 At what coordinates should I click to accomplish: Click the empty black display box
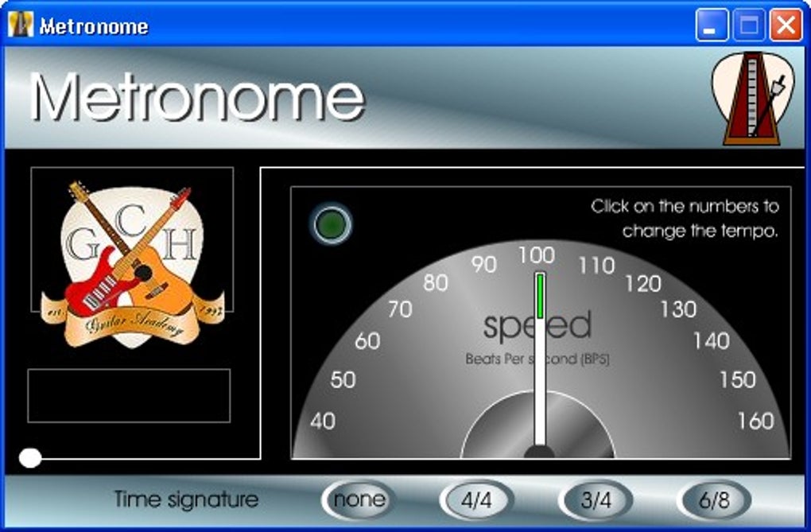(129, 396)
